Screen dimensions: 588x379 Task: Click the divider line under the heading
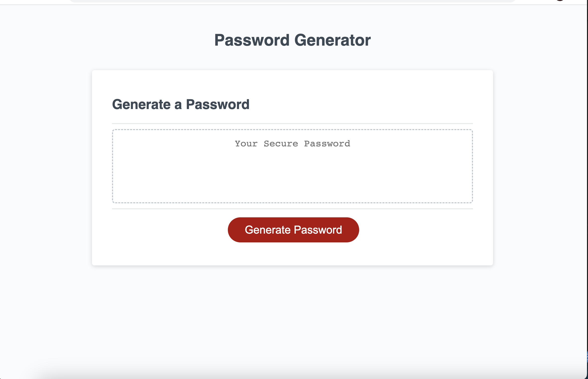292,123
